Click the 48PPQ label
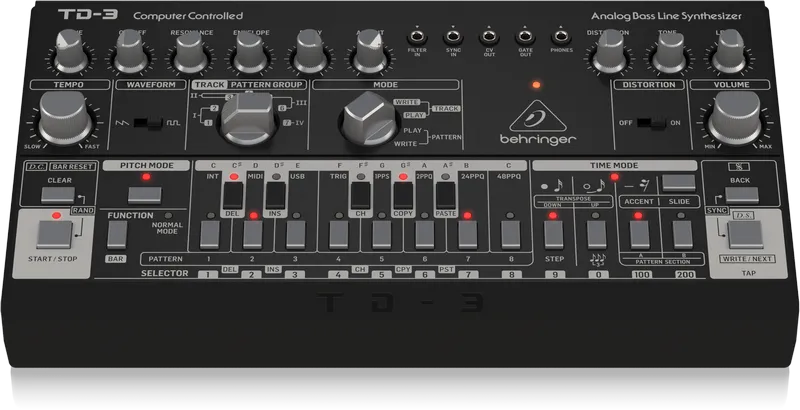Viewport: 800px width, 410px height. pyautogui.click(x=509, y=176)
